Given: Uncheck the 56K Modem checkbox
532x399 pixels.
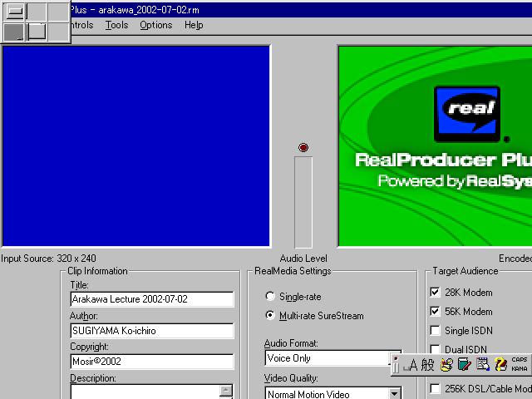Looking at the screenshot, I should tap(435, 311).
